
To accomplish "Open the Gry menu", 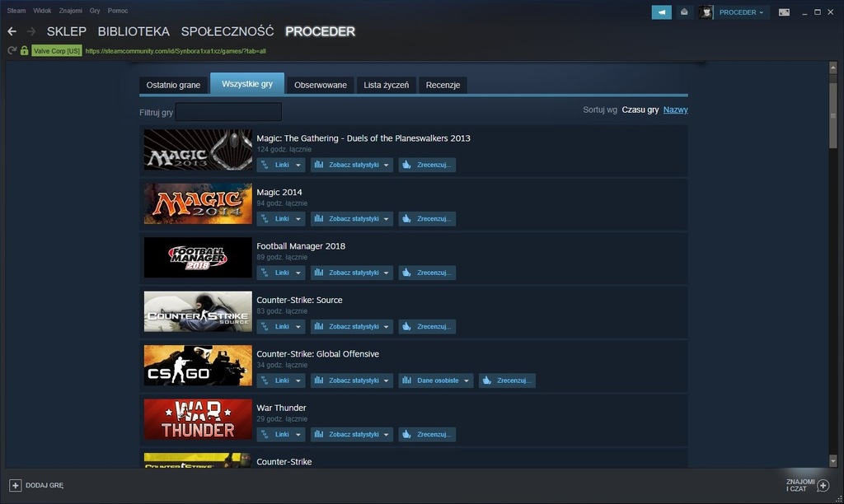I will [x=95, y=11].
